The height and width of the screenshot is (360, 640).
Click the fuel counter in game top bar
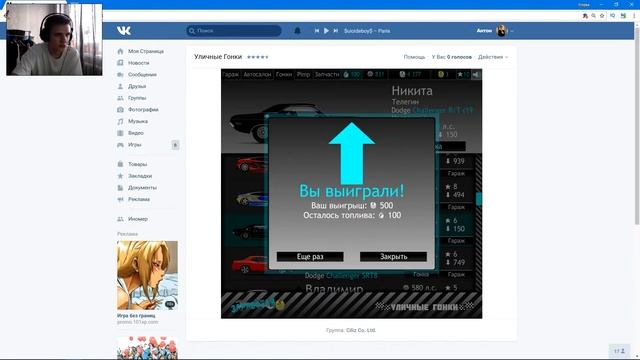pos(352,74)
